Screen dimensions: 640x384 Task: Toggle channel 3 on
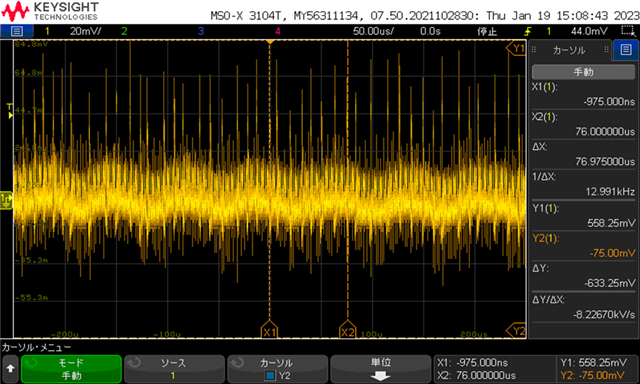[201, 31]
